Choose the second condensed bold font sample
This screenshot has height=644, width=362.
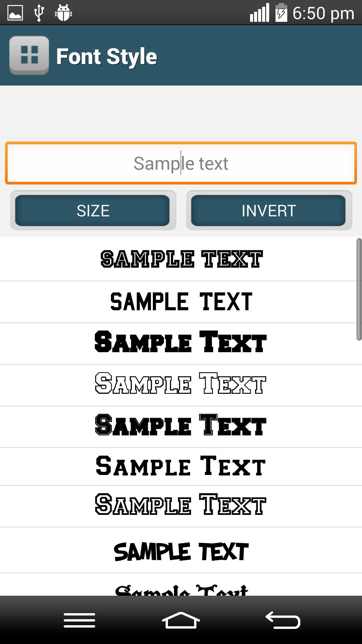[181, 302]
